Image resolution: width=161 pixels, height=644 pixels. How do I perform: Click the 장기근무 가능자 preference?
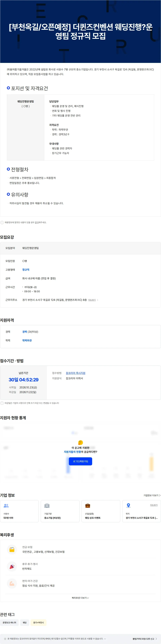click(x=61, y=153)
